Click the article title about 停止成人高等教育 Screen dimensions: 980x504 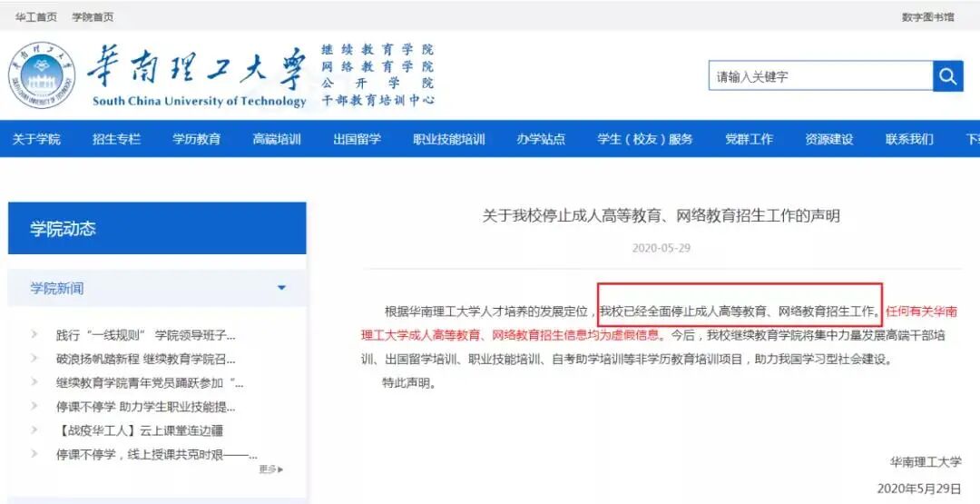tap(661, 216)
